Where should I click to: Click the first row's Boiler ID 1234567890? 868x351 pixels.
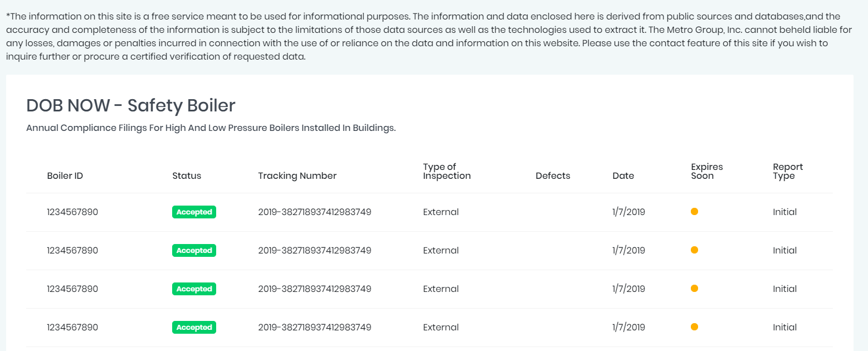[x=72, y=212]
